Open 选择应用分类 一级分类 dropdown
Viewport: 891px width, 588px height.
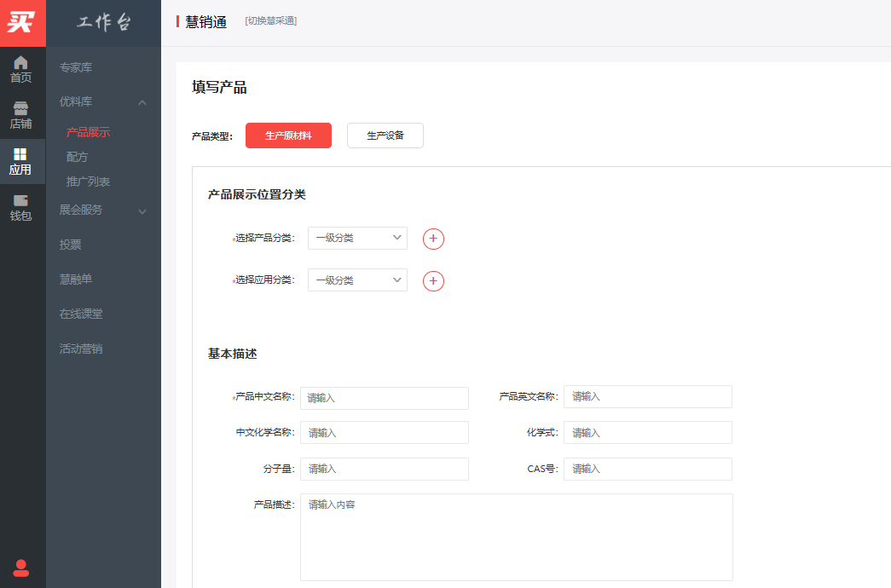tap(357, 280)
